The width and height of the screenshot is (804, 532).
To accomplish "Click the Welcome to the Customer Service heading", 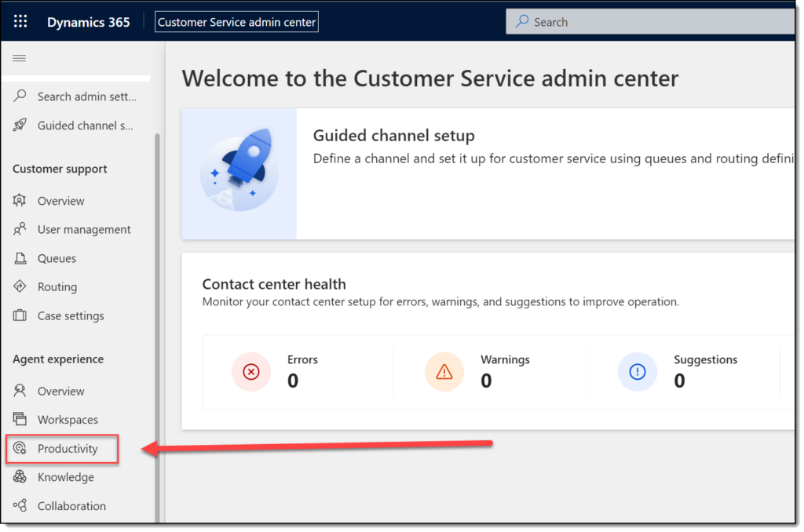I will pos(430,78).
